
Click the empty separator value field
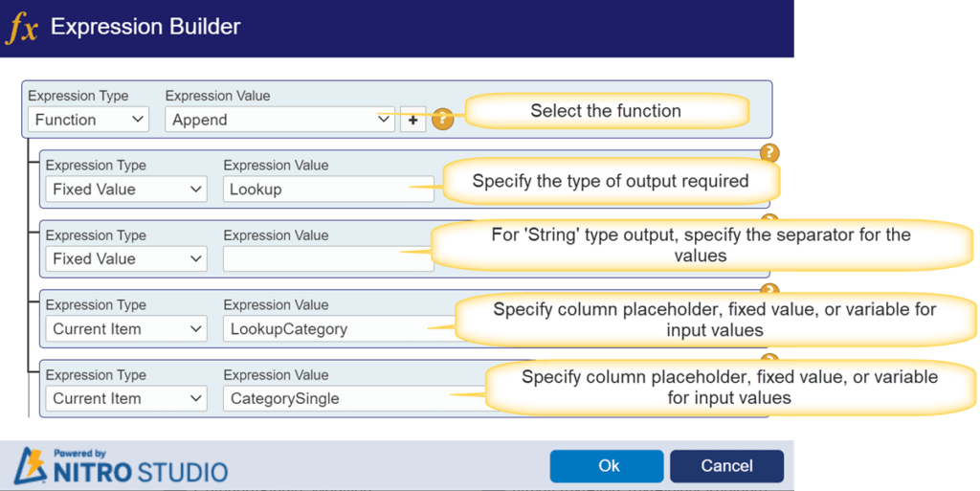pyautogui.click(x=329, y=258)
